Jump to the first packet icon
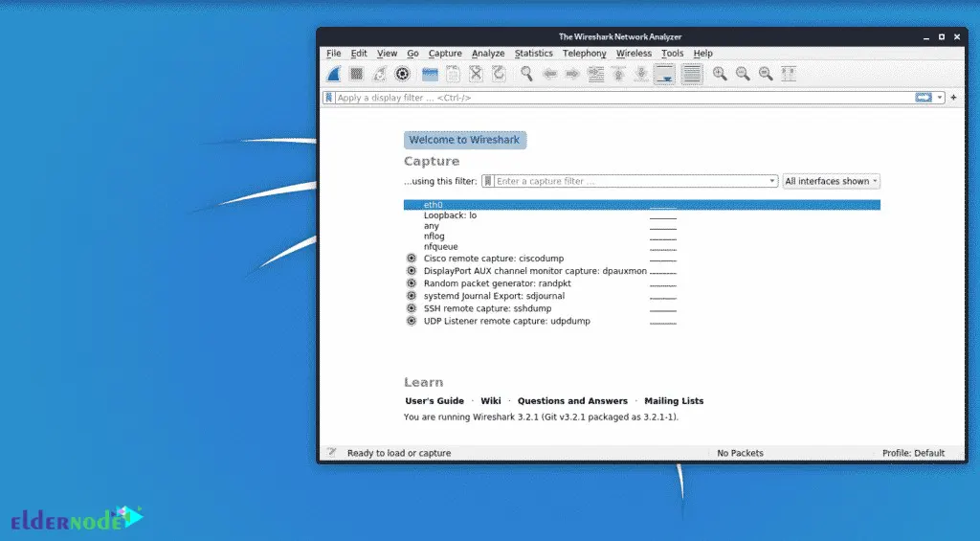The image size is (980, 541). tap(619, 74)
